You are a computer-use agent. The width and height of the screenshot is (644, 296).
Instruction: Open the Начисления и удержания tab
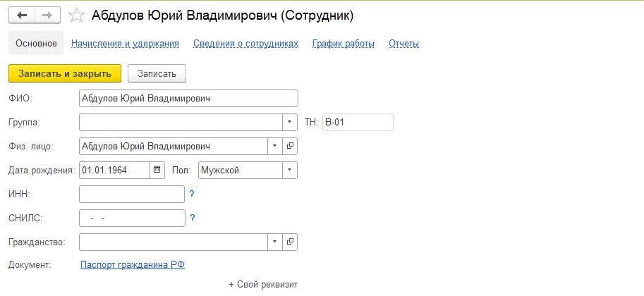[x=126, y=44]
